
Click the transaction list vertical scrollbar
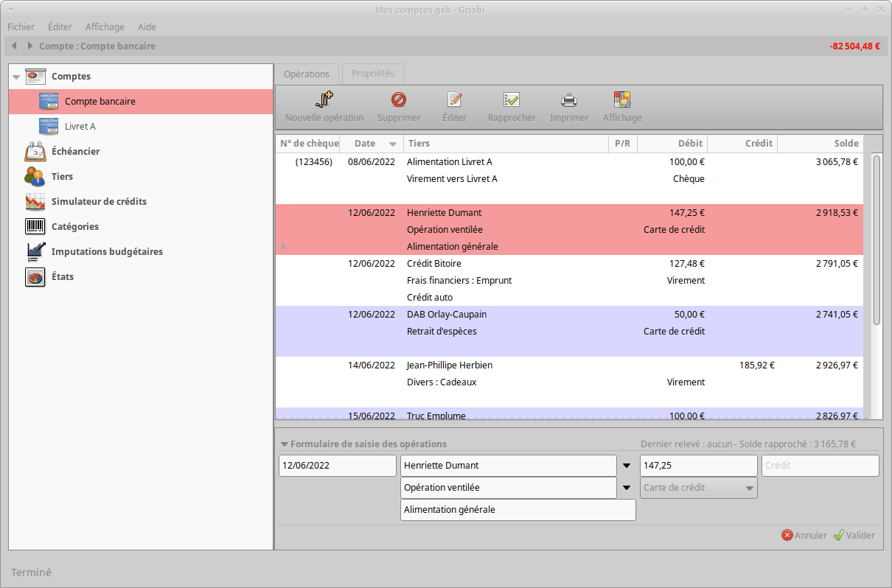pyautogui.click(x=877, y=239)
